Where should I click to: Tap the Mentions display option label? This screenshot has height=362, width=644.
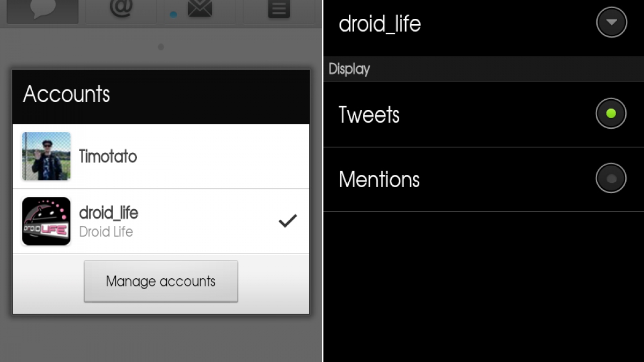tap(379, 179)
